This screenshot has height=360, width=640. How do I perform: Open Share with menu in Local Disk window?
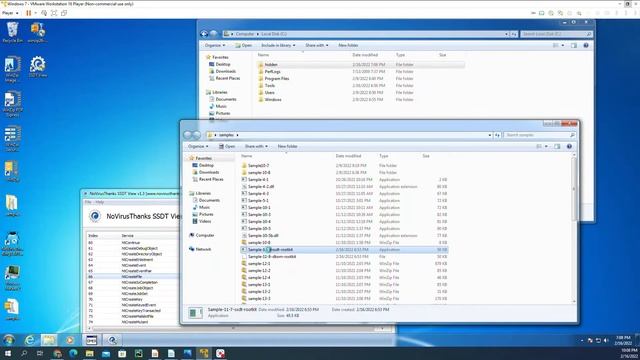pyautogui.click(x=317, y=45)
